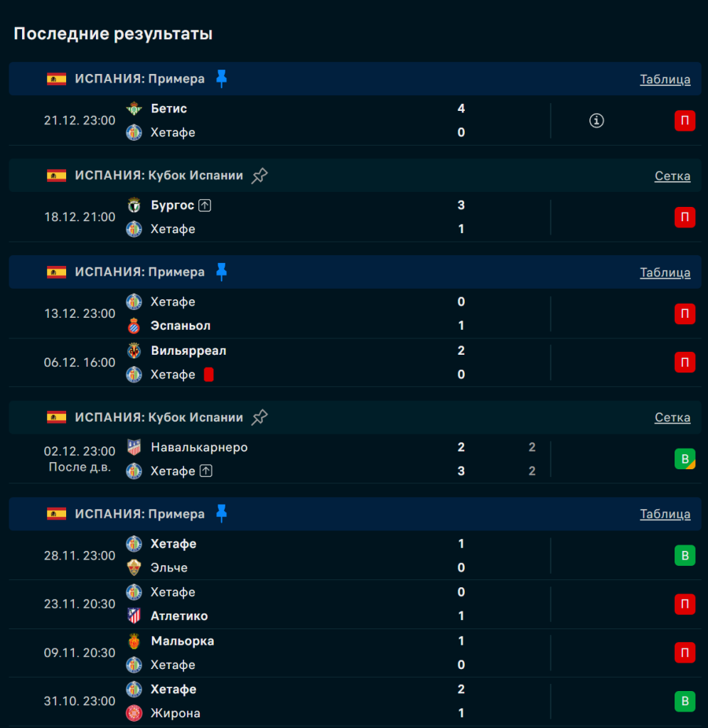Screen dimensions: 708x728
Task: Click the advancement arrow icon next to Бургос
Action: 205,205
